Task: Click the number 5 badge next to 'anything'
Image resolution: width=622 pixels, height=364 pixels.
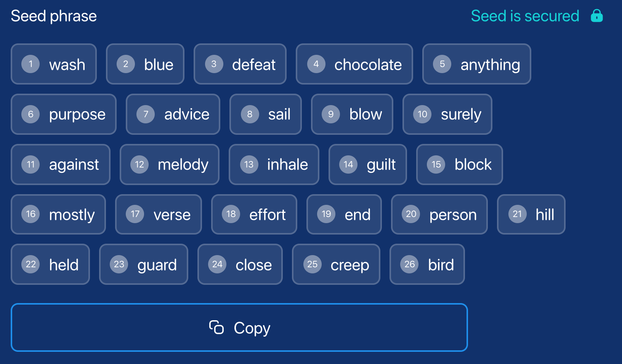Action: pyautogui.click(x=442, y=64)
